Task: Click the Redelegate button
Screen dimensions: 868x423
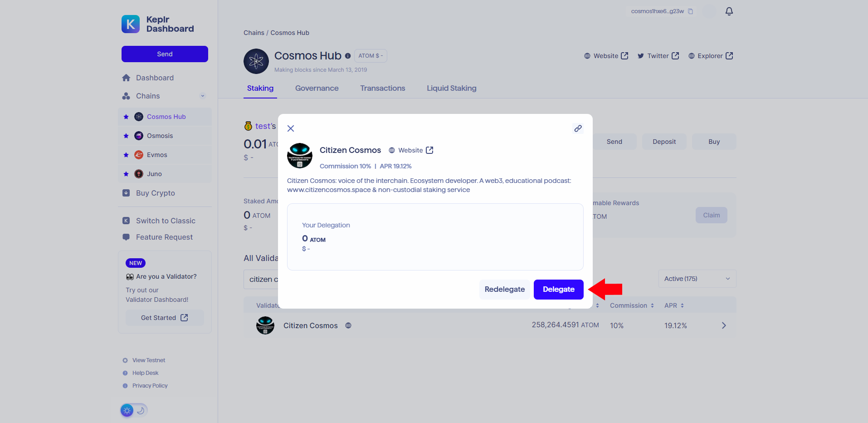Action: [x=504, y=290]
